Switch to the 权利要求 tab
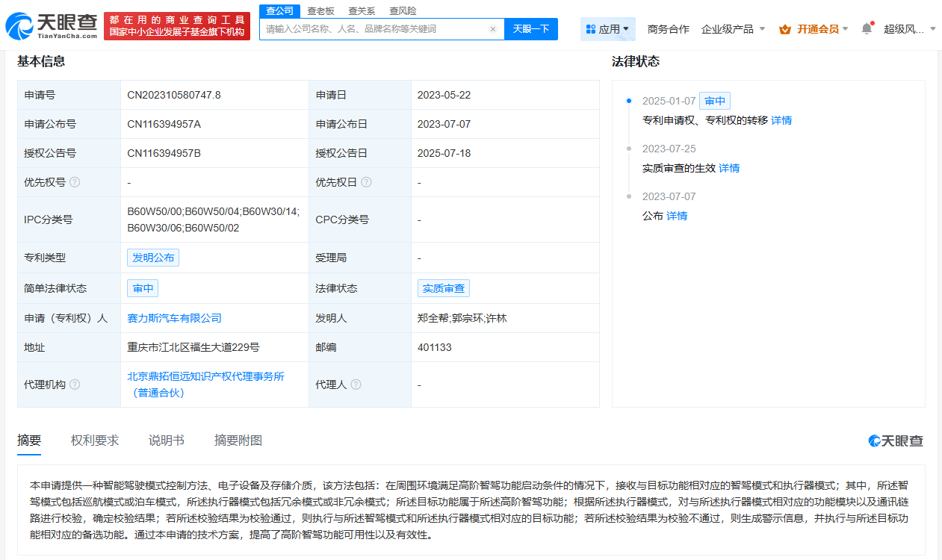Image resolution: width=942 pixels, height=560 pixels. tap(95, 441)
